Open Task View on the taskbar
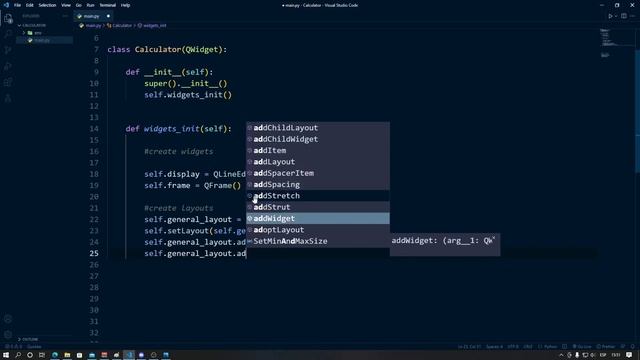640x360 pixels. pyautogui.click(x=42, y=355)
